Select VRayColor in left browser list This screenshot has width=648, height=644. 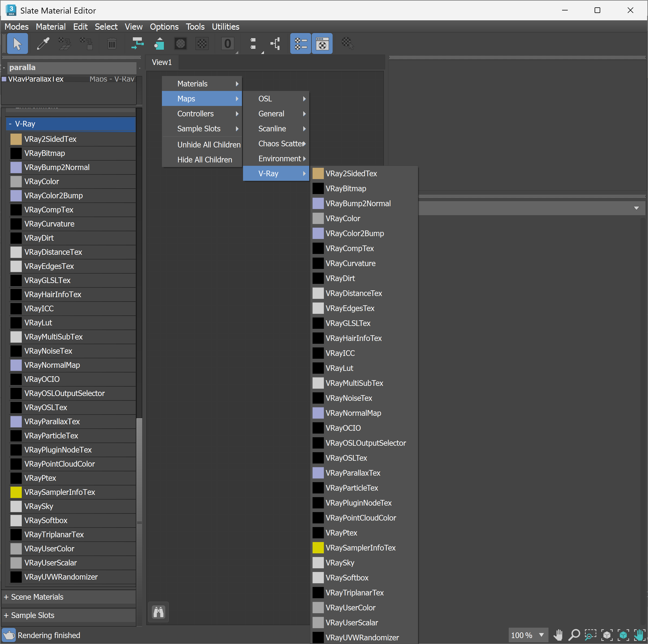click(x=72, y=181)
